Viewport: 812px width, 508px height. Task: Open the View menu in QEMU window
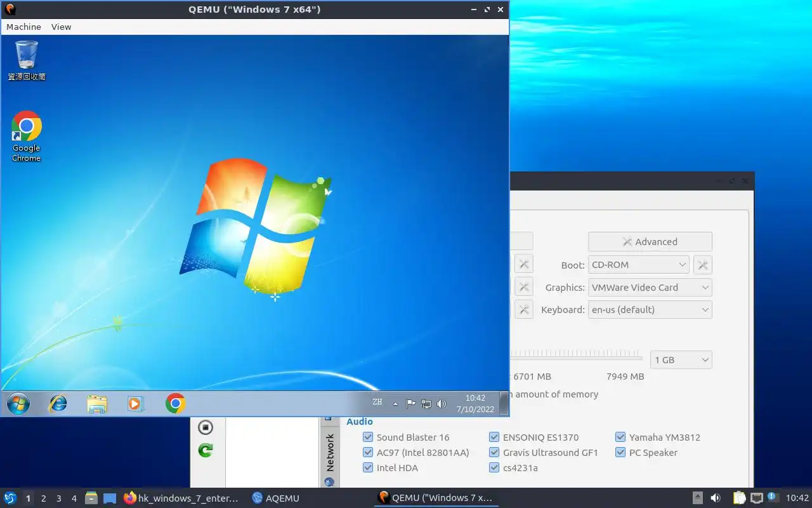tap(62, 27)
